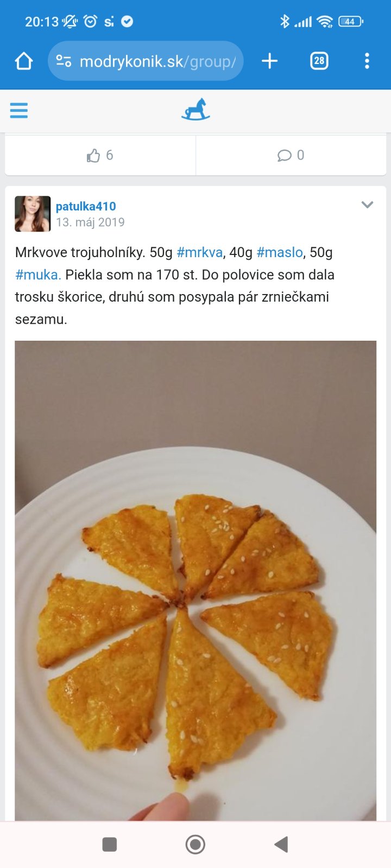The image size is (391, 868).
Task: Open the carrot triangles photo
Action: pos(195,580)
